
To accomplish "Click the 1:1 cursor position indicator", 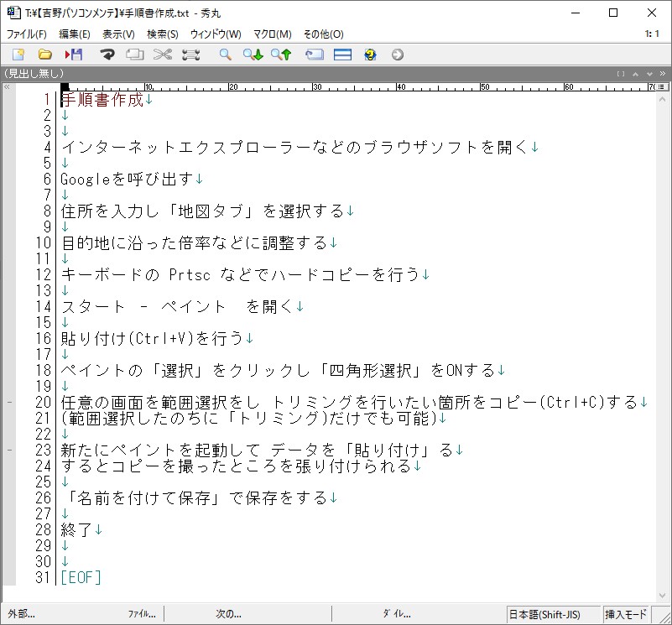I will [652, 34].
